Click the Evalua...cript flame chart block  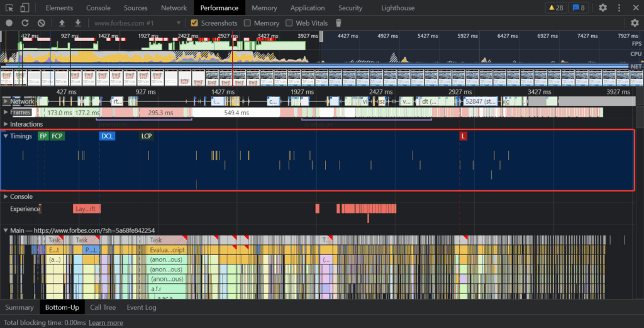[x=167, y=250]
